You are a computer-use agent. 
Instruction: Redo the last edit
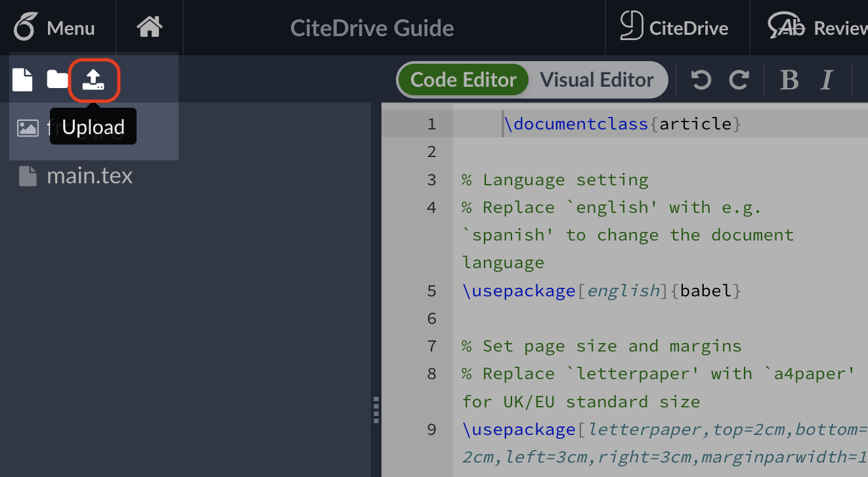(x=739, y=80)
